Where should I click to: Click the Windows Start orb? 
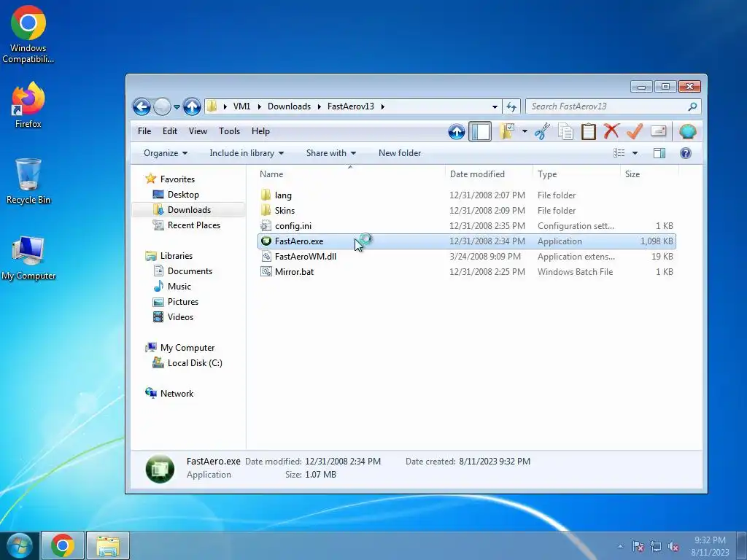(20, 545)
